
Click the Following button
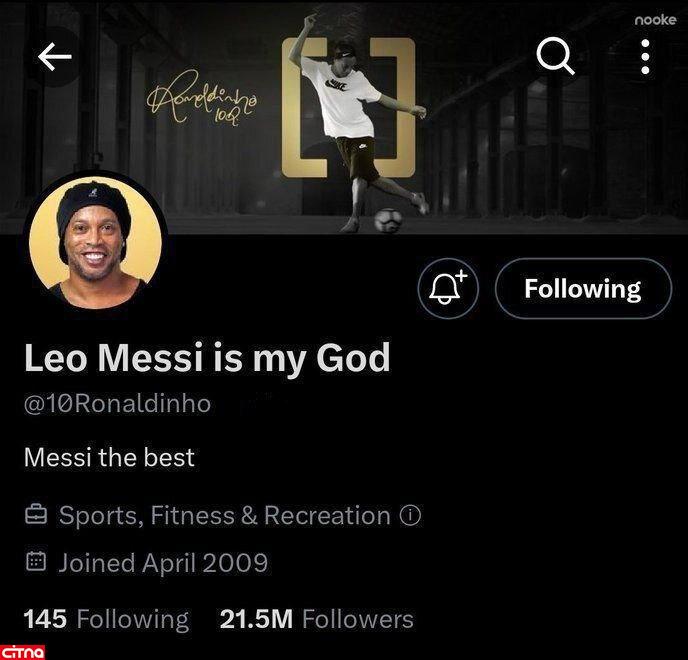[x=583, y=289]
